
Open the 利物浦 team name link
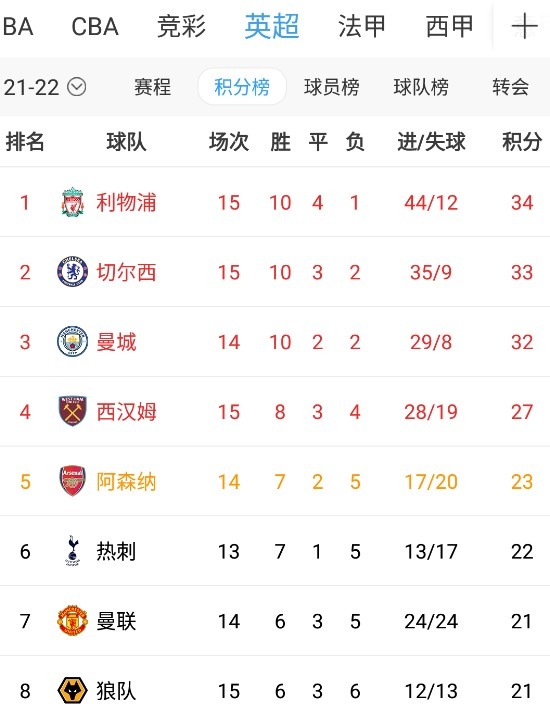point(126,202)
